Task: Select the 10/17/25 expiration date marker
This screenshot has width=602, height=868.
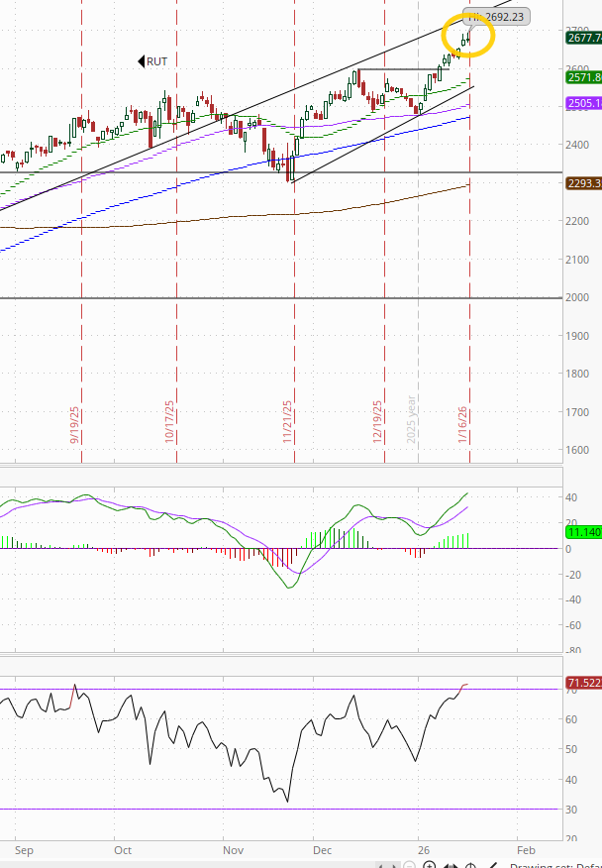Action: (x=170, y=421)
